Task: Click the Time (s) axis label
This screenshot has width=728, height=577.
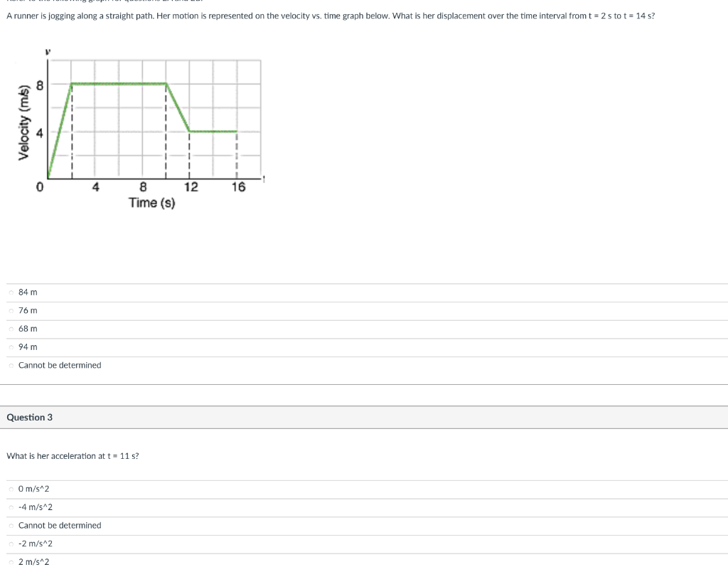Action: pyautogui.click(x=152, y=203)
